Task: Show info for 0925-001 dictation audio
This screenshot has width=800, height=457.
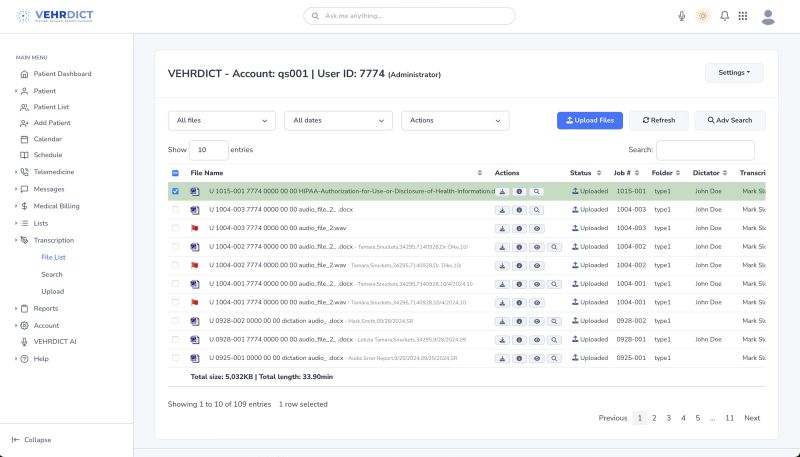Action: click(519, 359)
